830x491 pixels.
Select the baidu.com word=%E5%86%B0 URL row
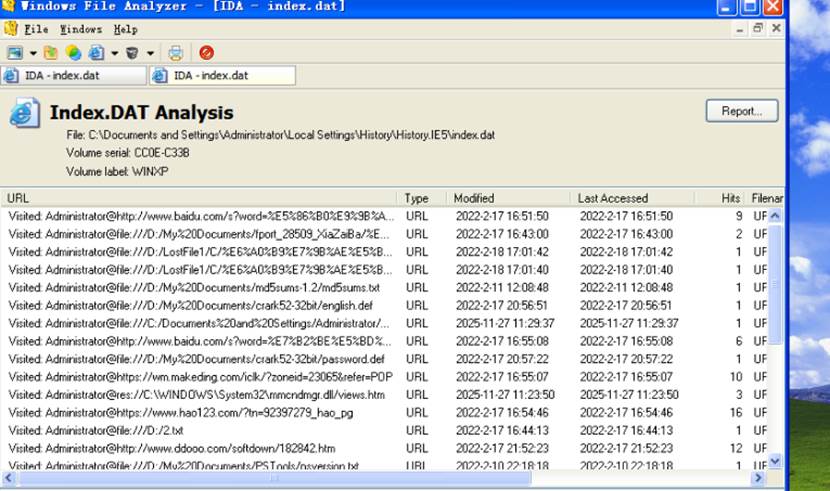click(x=384, y=216)
